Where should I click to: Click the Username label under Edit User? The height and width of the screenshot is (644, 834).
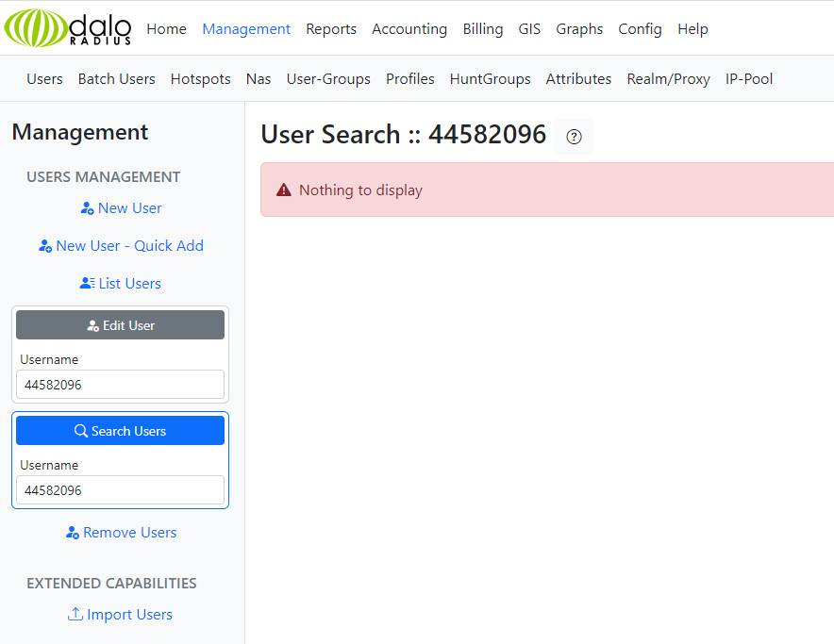[49, 359]
